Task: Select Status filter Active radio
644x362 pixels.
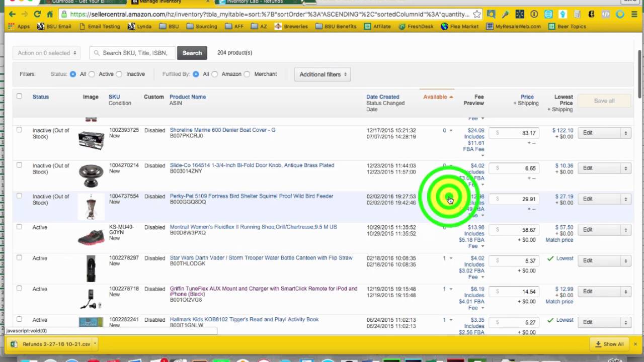Action: click(92, 74)
